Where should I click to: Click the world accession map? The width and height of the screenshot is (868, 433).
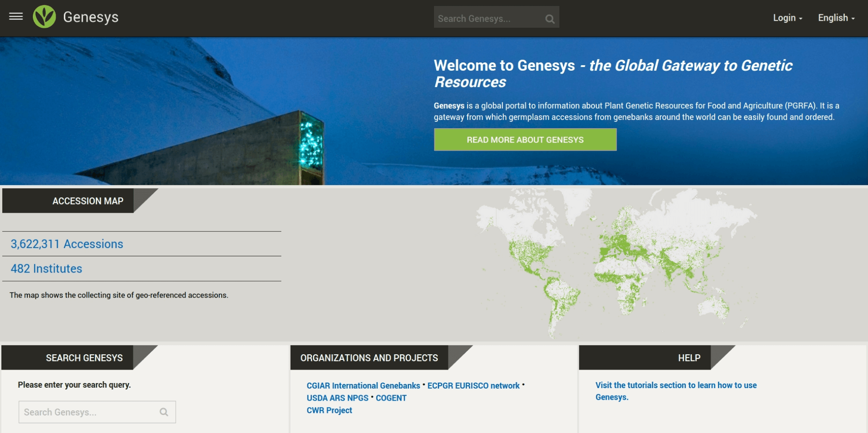[x=618, y=264]
